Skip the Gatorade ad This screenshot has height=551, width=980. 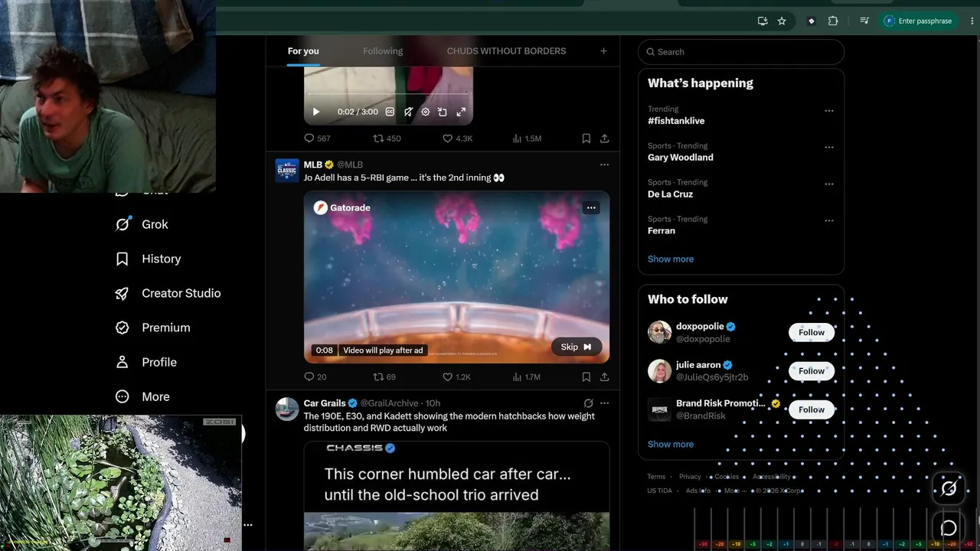(x=576, y=347)
